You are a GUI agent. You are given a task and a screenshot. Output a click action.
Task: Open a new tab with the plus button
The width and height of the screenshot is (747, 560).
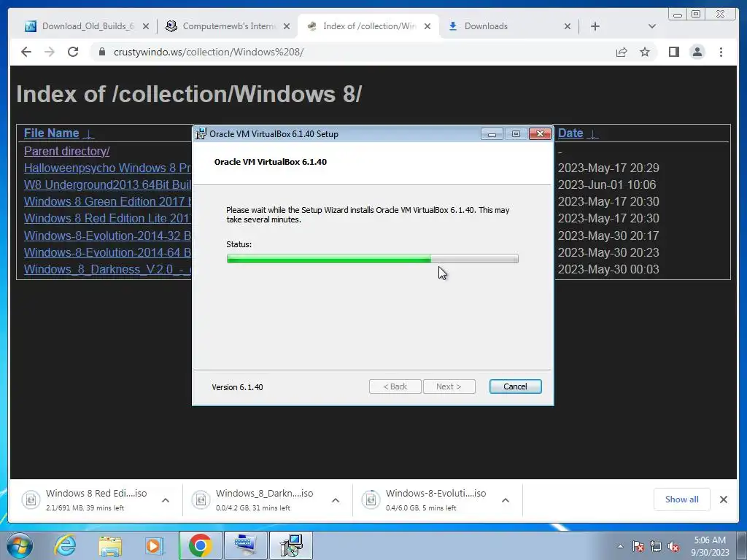click(x=595, y=26)
